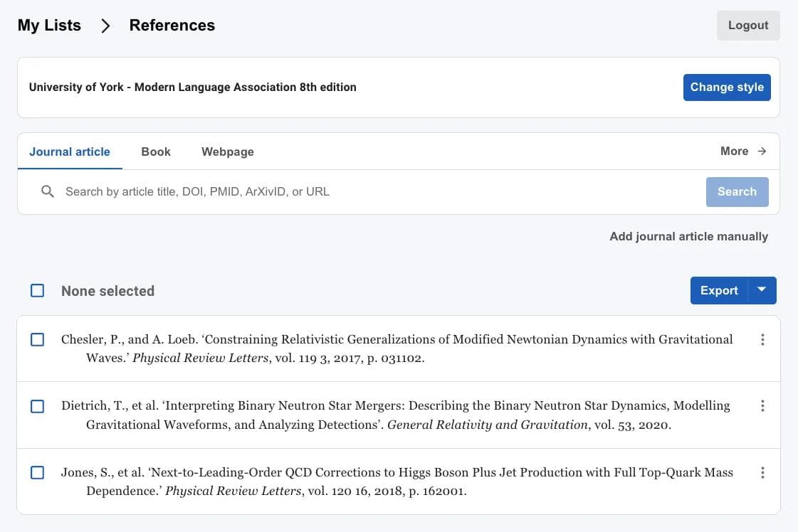Image resolution: width=798 pixels, height=532 pixels.
Task: Tick the Dietrich neutron star reference checkbox
Action: pyautogui.click(x=38, y=406)
